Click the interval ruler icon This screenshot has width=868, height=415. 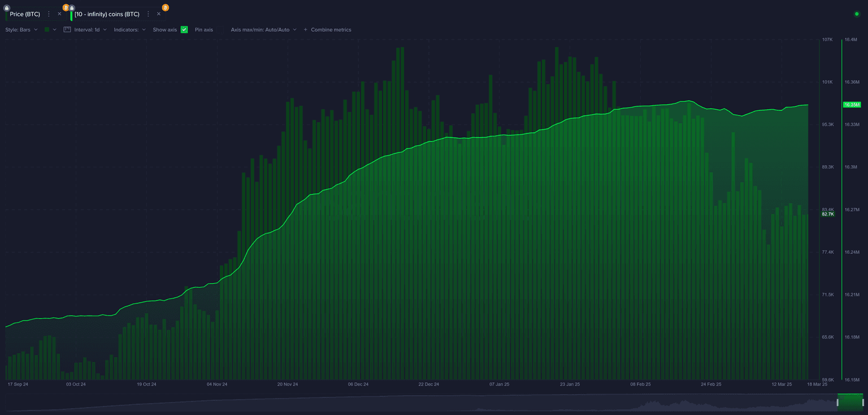(x=67, y=29)
